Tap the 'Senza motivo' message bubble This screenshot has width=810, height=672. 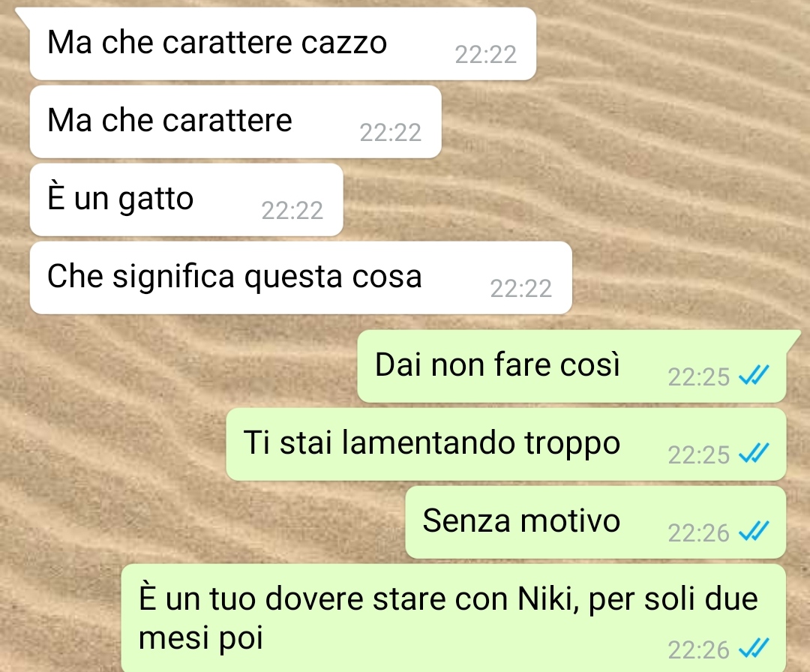[595, 522]
